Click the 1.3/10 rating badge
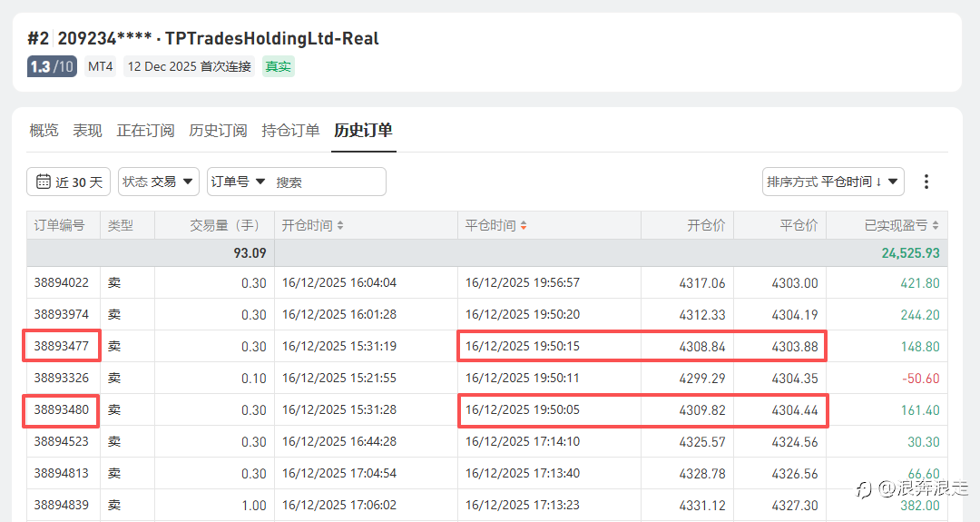Image resolution: width=980 pixels, height=522 pixels. click(52, 66)
